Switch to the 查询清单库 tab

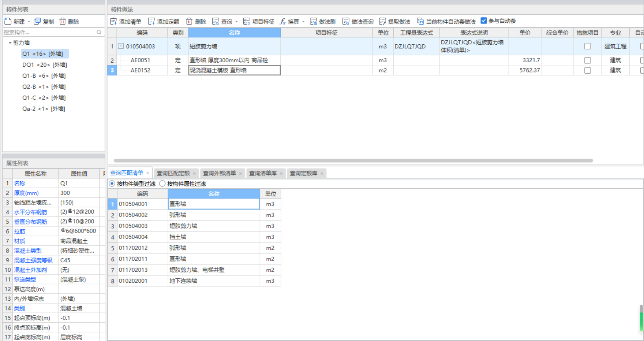(x=263, y=173)
